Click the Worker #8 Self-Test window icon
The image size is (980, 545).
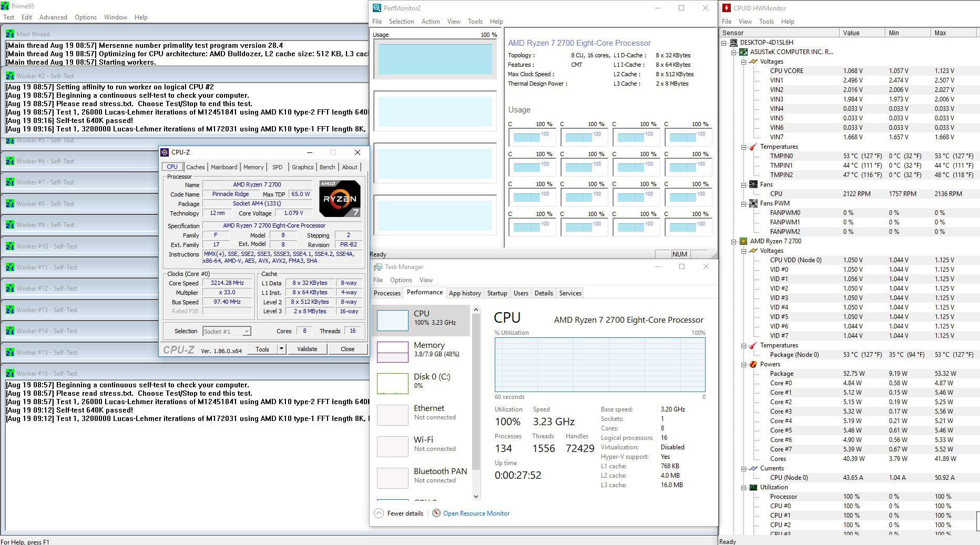pyautogui.click(x=10, y=203)
